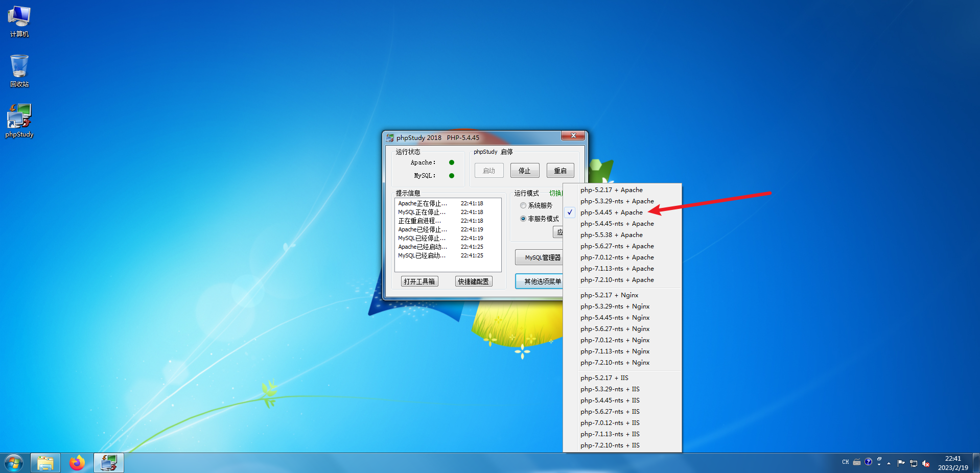This screenshot has height=473, width=980.
Task: Choose php-5.2.17 + Nginx
Action: pyautogui.click(x=622, y=295)
